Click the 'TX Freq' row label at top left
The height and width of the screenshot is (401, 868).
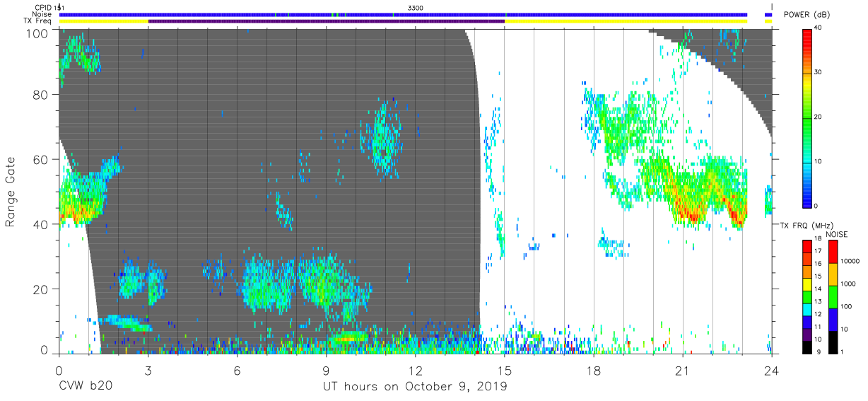click(x=39, y=21)
